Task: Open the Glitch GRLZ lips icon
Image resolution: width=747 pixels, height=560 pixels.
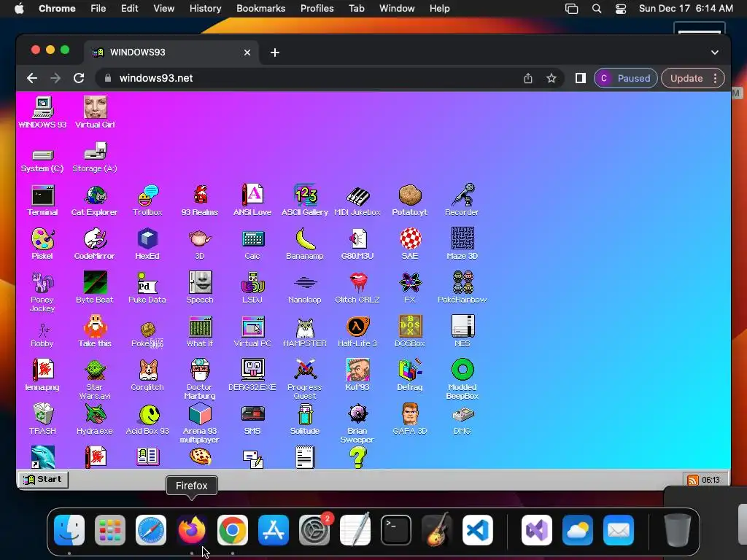Action: click(x=357, y=287)
